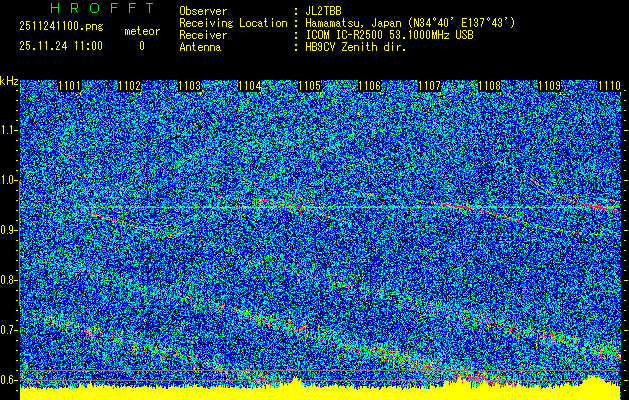Viewport: 629px width, 400px height.
Task: Click the 1105 time marker
Action: pos(309,87)
